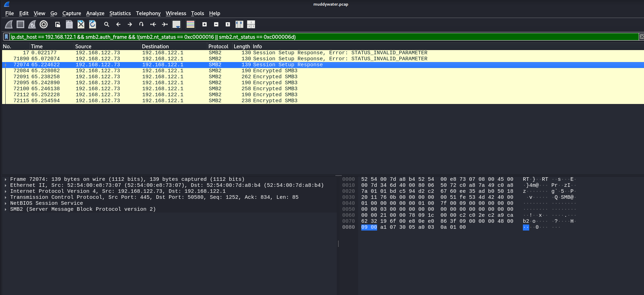Toggle auto-scroll during live capture
This screenshot has width=644, height=295.
pos(176,24)
